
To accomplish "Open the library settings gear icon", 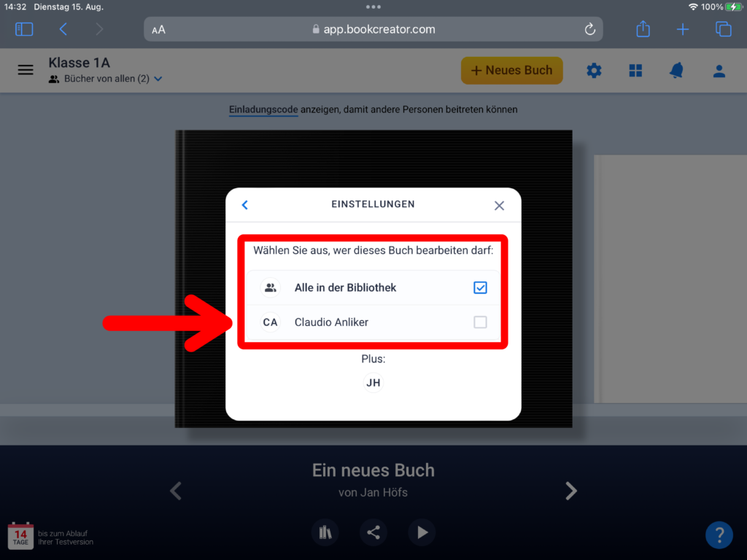I will 595,71.
